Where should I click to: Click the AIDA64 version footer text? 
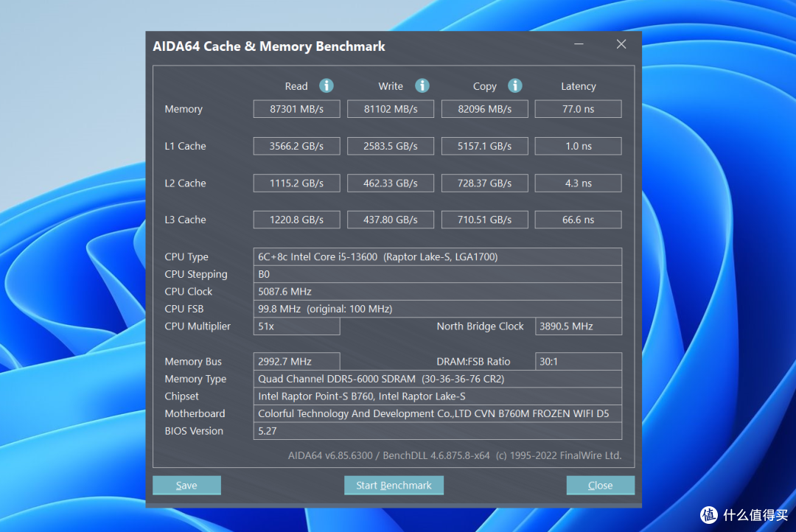click(454, 455)
